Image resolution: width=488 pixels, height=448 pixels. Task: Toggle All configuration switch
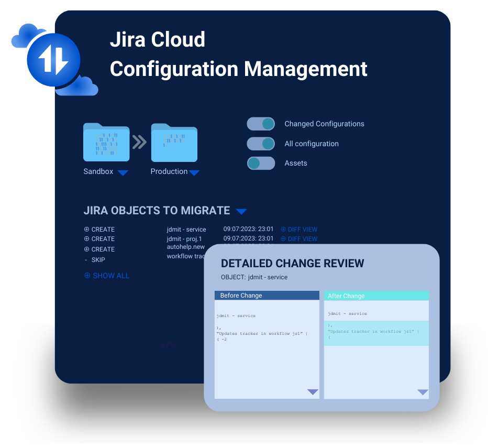(261, 144)
